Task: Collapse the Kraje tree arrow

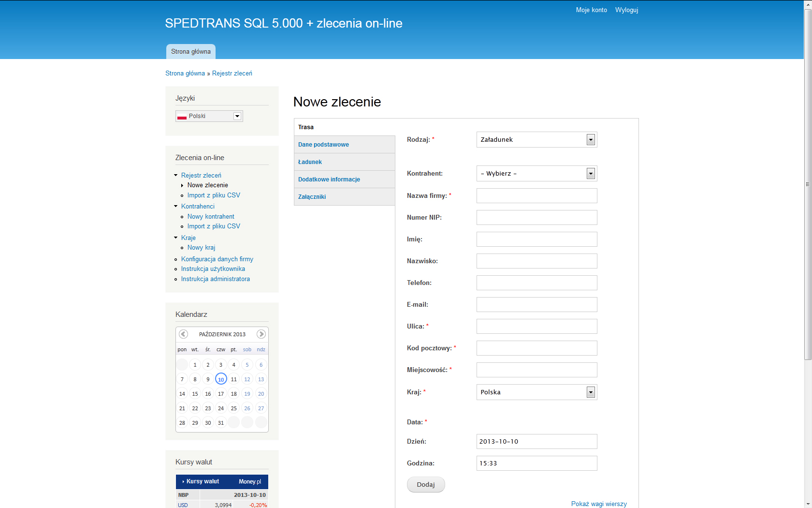Action: tap(176, 238)
